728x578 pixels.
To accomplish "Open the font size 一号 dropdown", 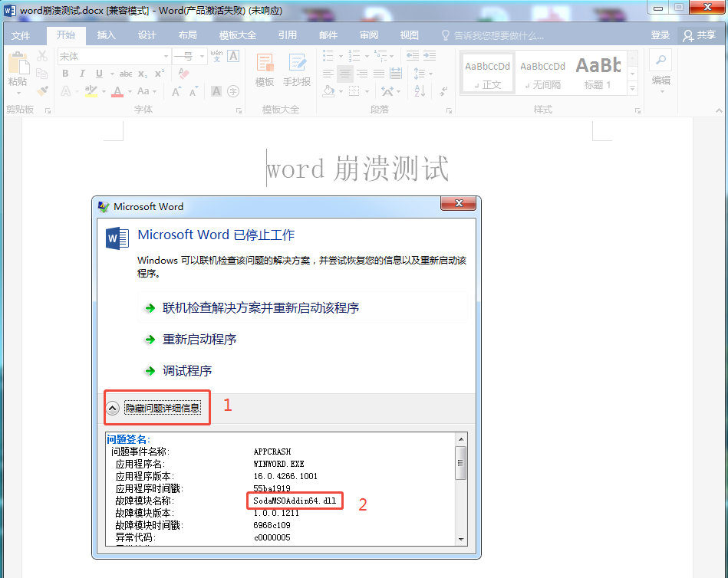I will click(202, 57).
